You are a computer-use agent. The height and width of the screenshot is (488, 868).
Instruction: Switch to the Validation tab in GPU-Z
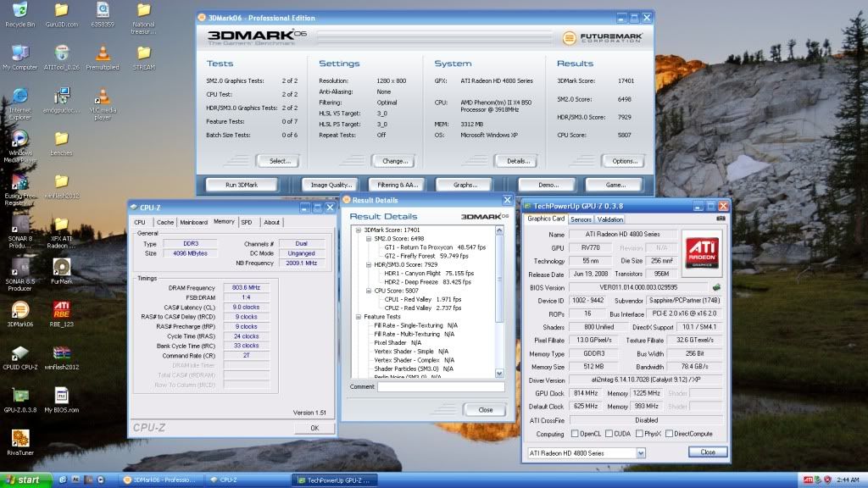click(610, 219)
